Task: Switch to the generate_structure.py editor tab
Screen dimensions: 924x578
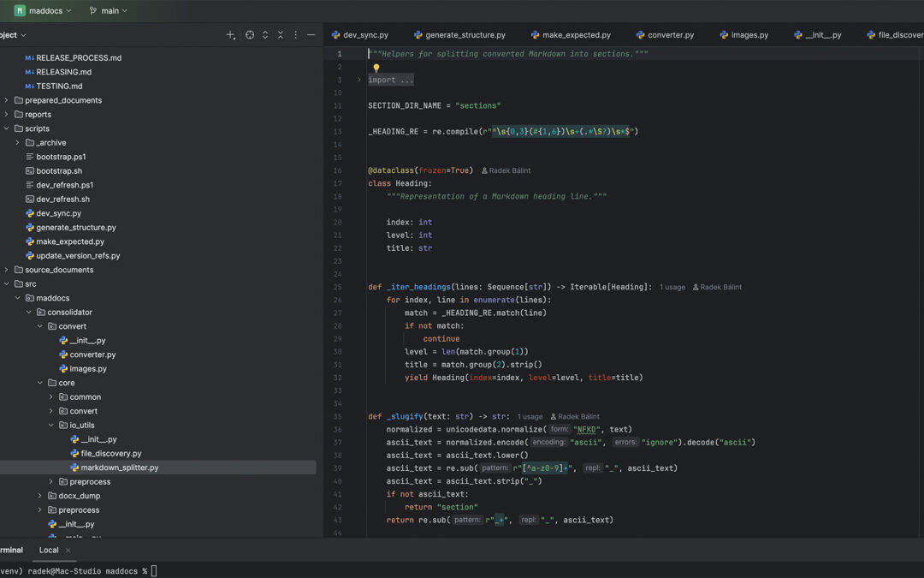Action: click(464, 35)
